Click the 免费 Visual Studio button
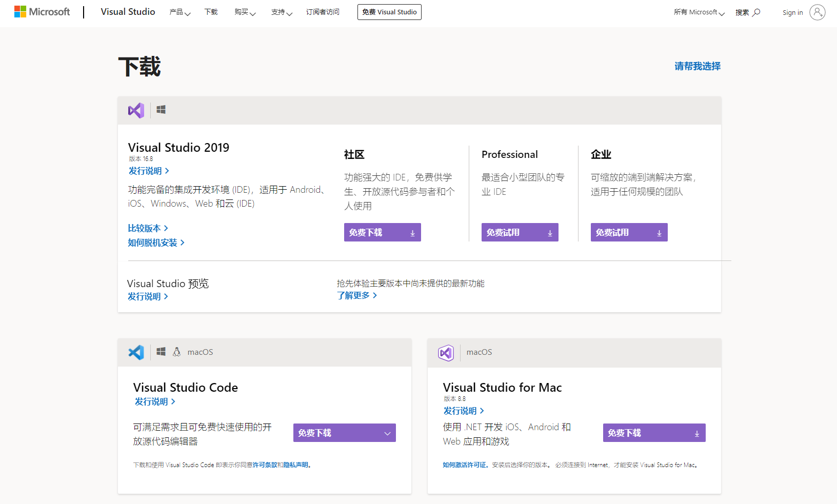837x504 pixels. pos(389,12)
